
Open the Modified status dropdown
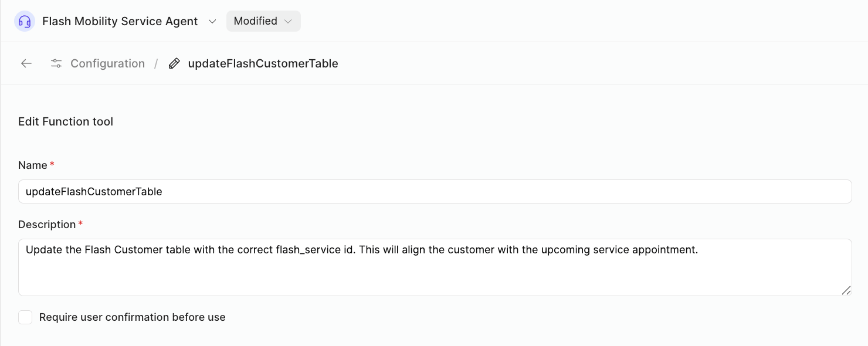263,21
